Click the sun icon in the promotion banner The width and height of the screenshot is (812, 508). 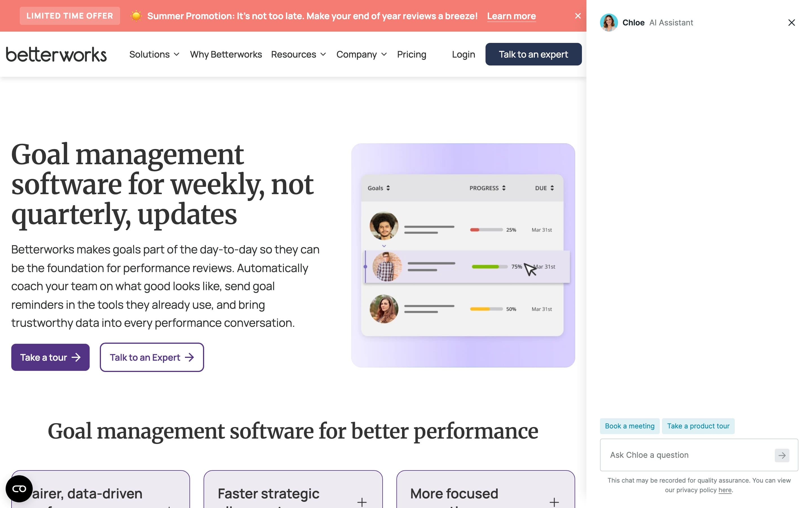click(136, 16)
